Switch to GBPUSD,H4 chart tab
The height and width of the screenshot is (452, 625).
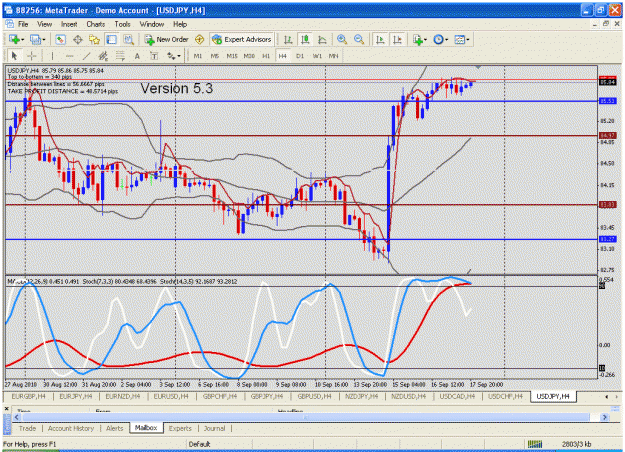pyautogui.click(x=314, y=396)
